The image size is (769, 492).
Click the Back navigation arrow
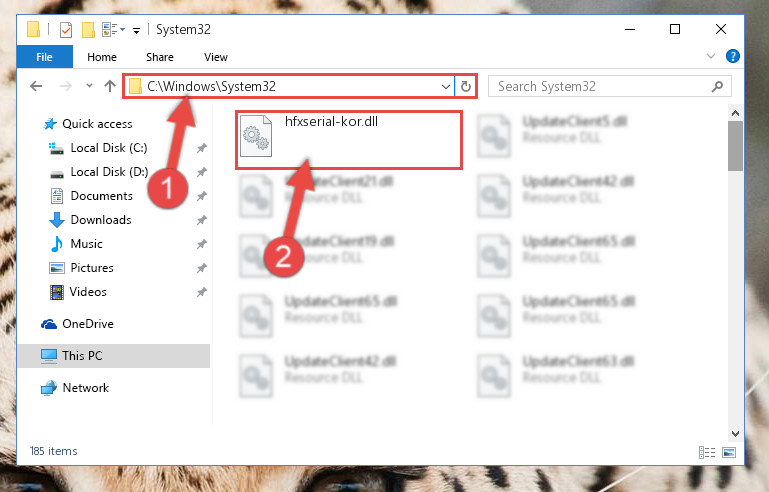click(x=36, y=86)
